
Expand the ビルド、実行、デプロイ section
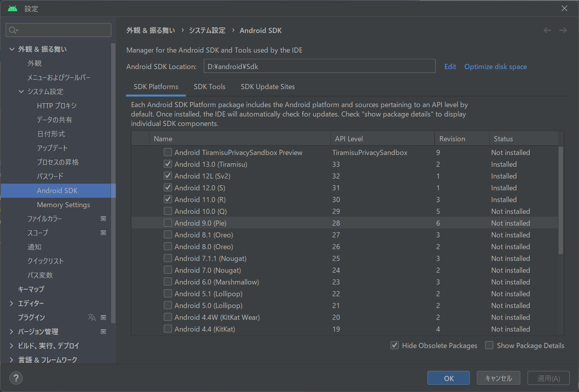coord(11,346)
